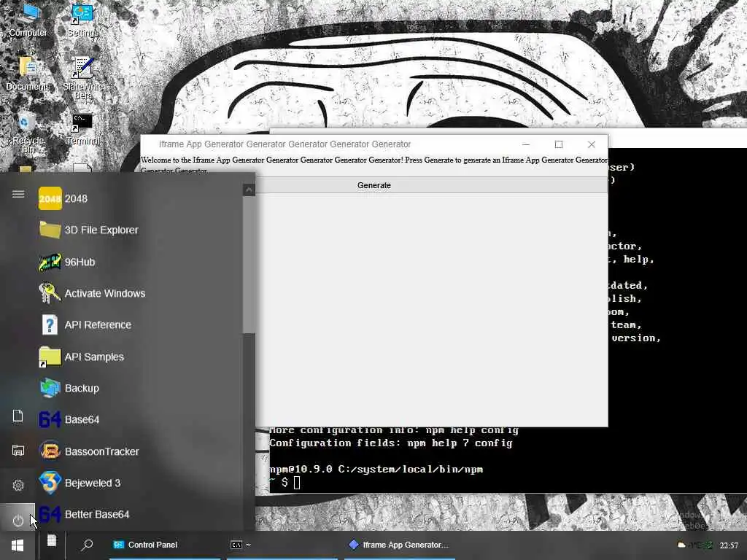Open API Reference help entry
This screenshot has height=560, width=747.
pos(85,324)
